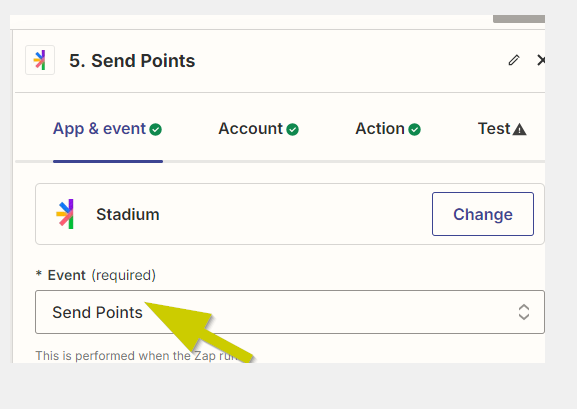
Task: Click green checkmark next to App & event
Action: [155, 129]
